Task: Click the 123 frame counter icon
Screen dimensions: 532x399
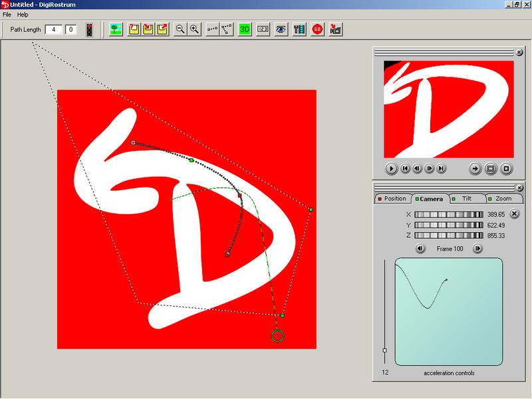Action: [x=263, y=29]
